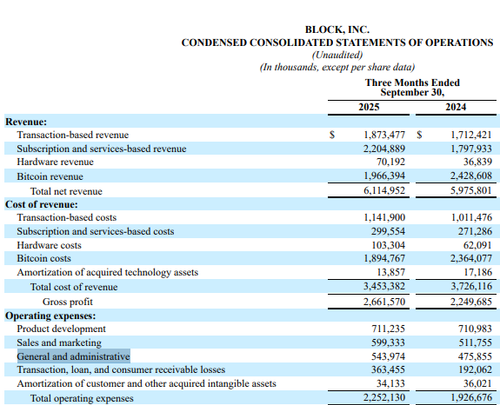Click the highlighted "General and administrative" label
The width and height of the screenshot is (500, 405).
tap(73, 357)
